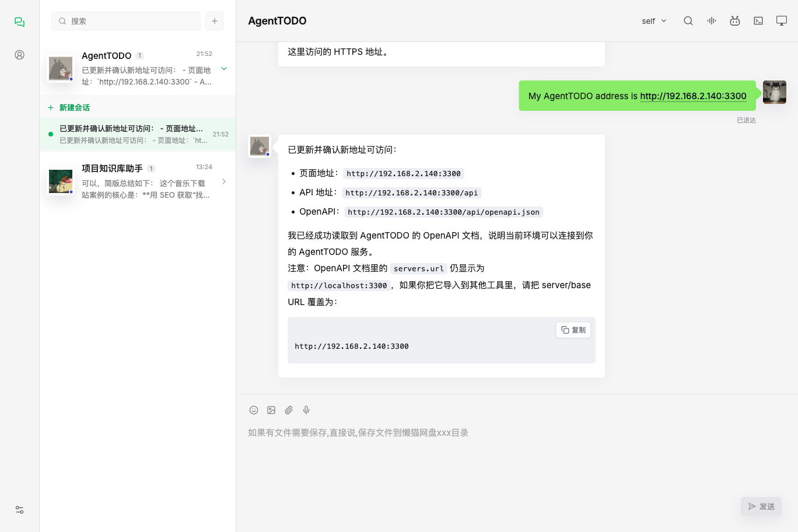
Task: Open the terminal console icon in header
Action: [x=758, y=21]
